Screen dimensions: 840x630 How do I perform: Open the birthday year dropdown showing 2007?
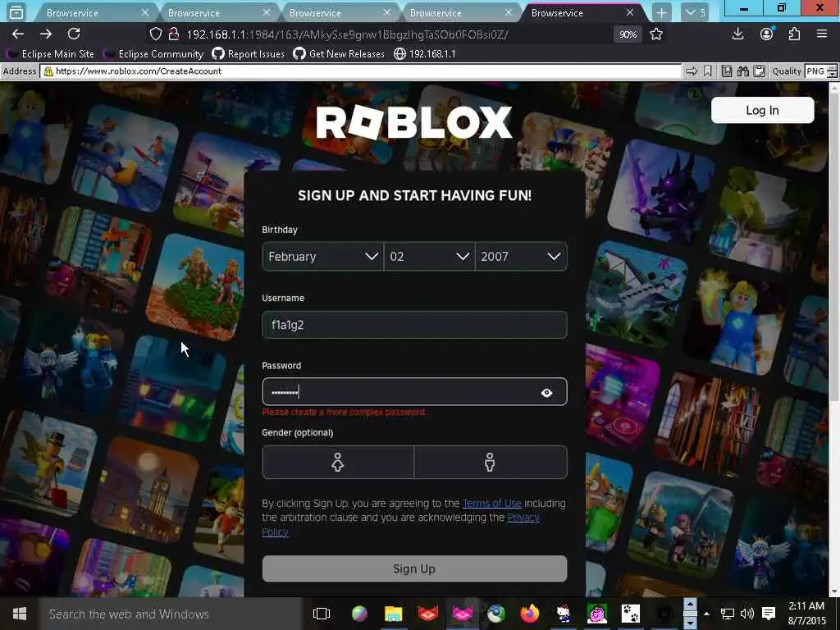click(521, 257)
